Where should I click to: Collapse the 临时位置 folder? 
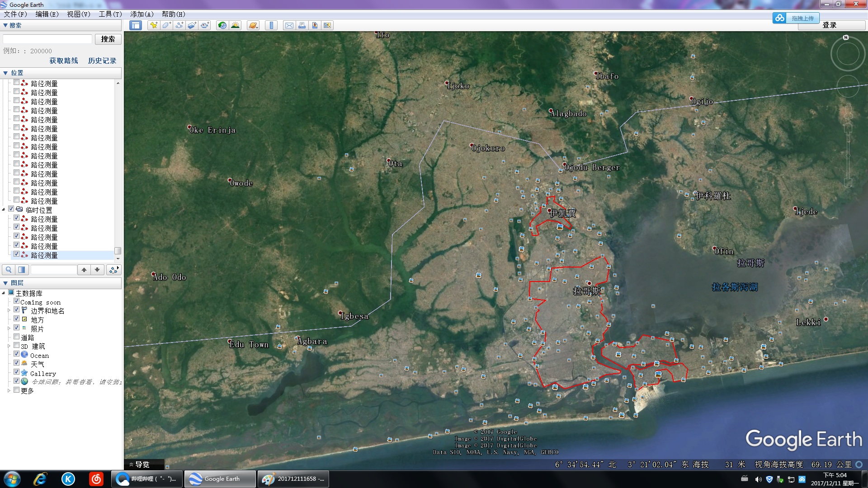[x=4, y=210]
